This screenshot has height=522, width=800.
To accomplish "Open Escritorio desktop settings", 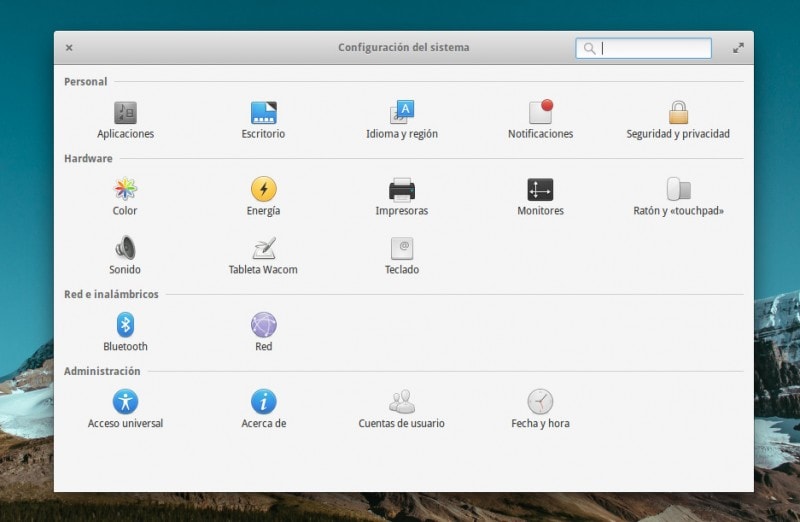I will 263,113.
